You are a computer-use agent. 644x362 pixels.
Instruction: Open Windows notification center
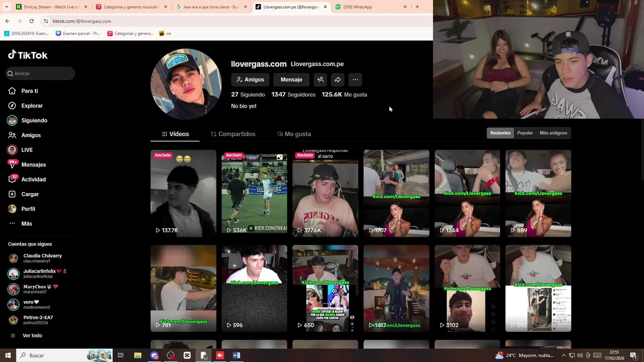[x=633, y=355]
